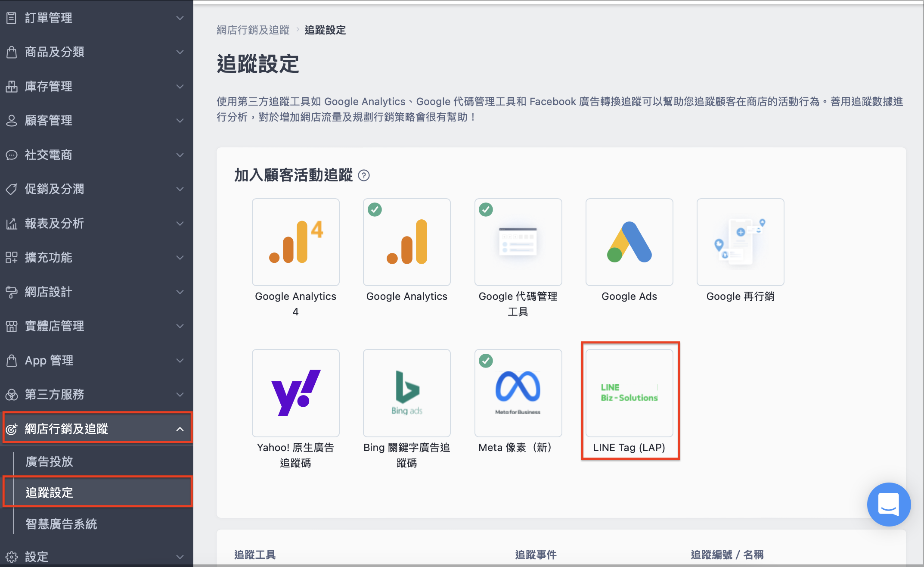Expand the 商品及分類 chevron
Screen dimensions: 924x567
tap(180, 52)
